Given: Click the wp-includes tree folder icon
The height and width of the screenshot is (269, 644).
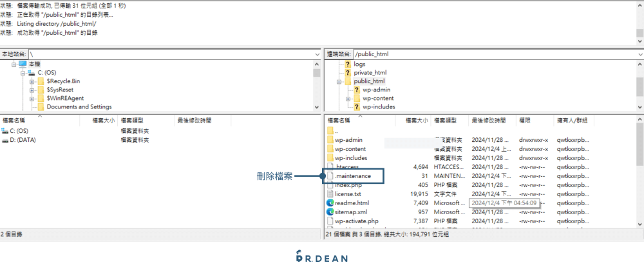Looking at the screenshot, I should point(357,107).
